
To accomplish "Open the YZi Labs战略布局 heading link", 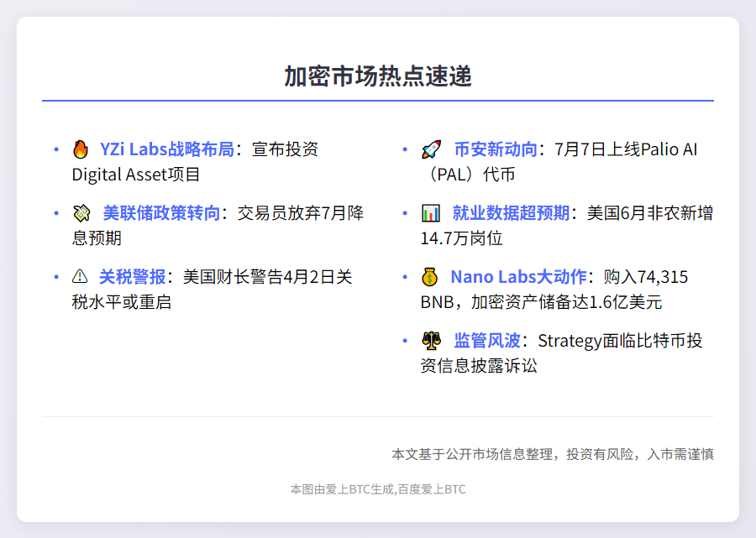I will point(167,149).
